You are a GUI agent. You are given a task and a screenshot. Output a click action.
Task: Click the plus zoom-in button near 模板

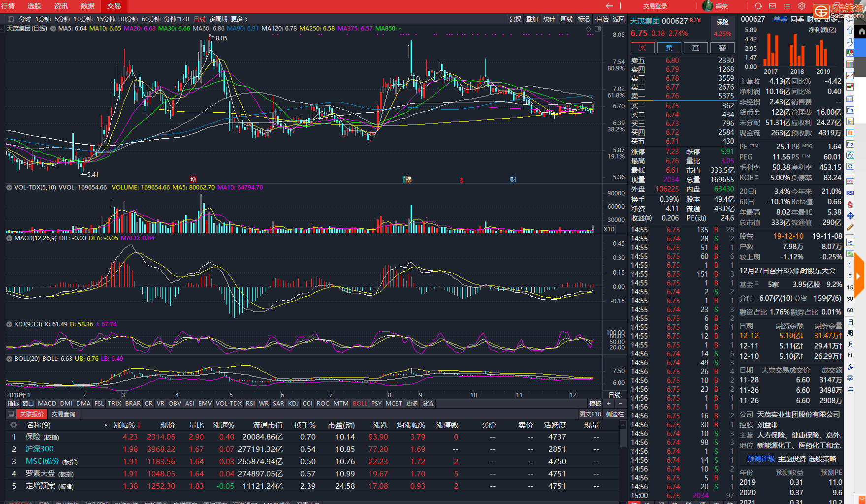click(x=609, y=403)
